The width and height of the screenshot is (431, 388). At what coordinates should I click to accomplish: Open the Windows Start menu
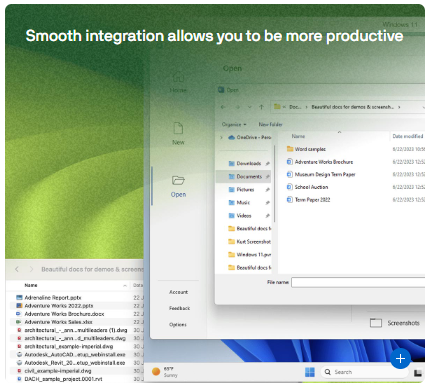click(x=310, y=372)
